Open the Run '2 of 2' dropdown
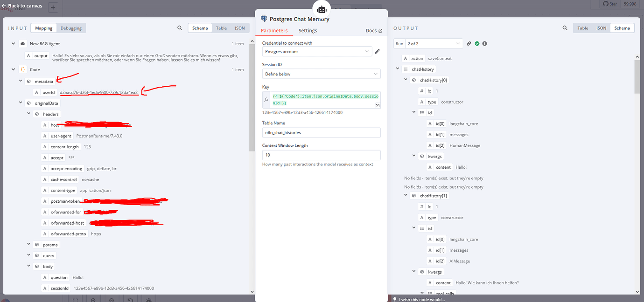The height and width of the screenshot is (302, 644). pyautogui.click(x=434, y=43)
